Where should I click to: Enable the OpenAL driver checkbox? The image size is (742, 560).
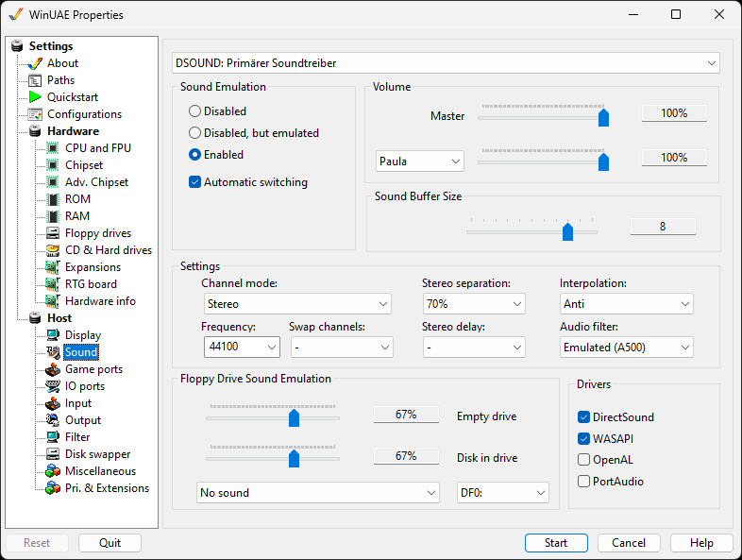(x=584, y=460)
